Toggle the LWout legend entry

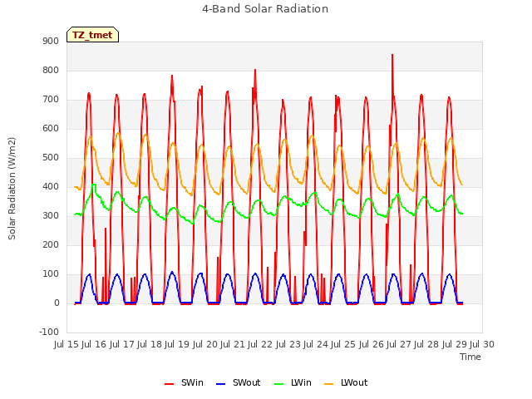pos(346,382)
